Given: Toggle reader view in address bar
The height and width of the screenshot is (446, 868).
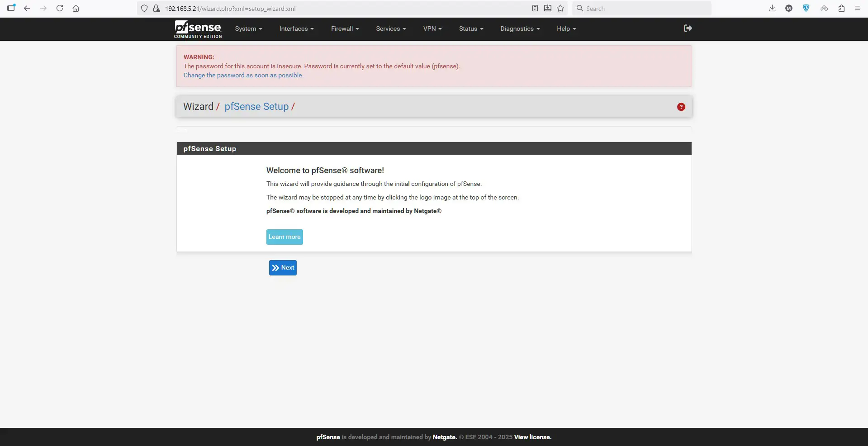Looking at the screenshot, I should coord(535,8).
